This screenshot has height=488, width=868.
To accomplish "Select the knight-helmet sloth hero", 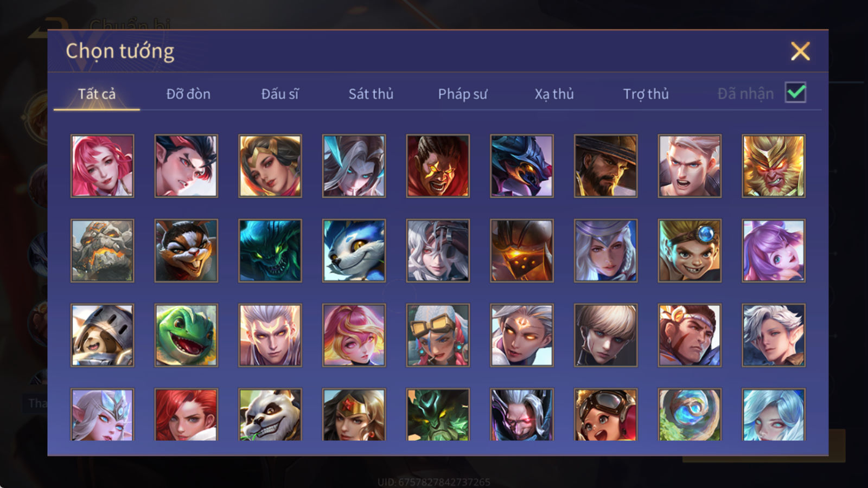I will (102, 335).
